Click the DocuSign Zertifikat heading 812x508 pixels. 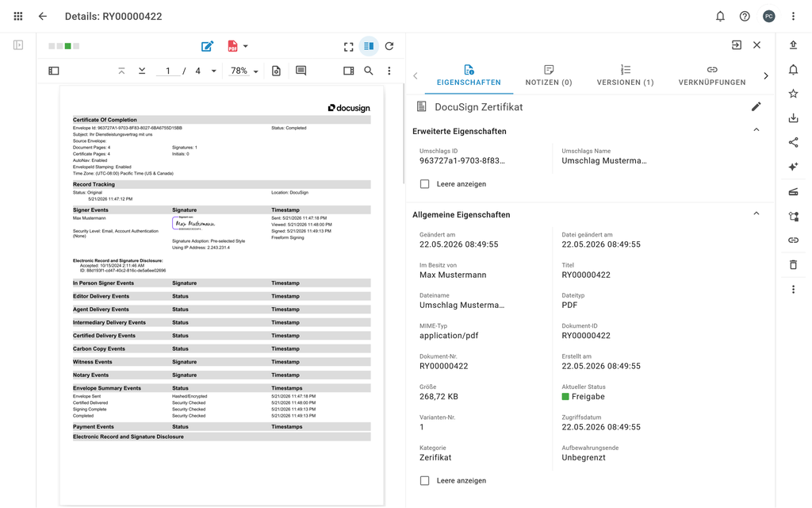(478, 107)
